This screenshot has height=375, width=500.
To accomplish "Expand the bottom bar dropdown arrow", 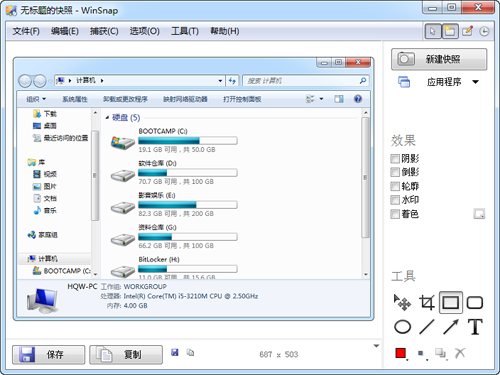I will [x=376, y=346].
